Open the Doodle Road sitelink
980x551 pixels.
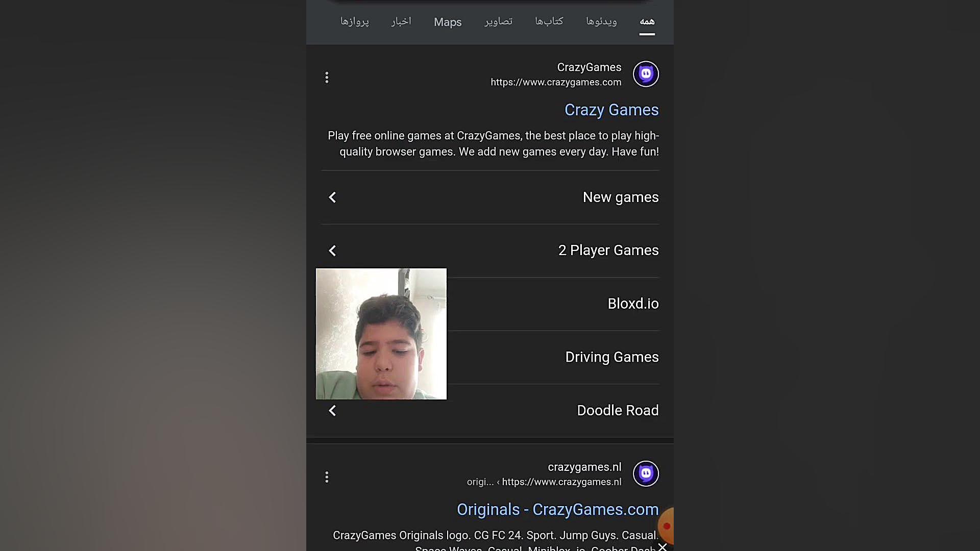tap(490, 411)
